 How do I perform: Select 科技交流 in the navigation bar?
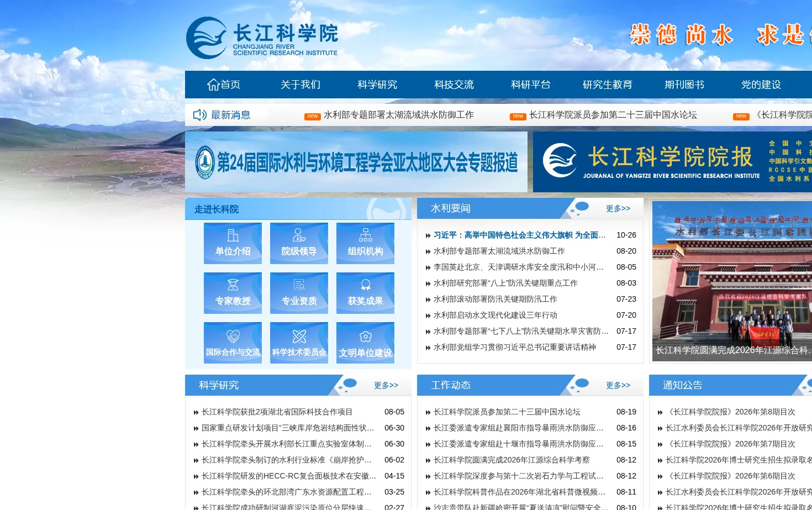[x=454, y=85]
